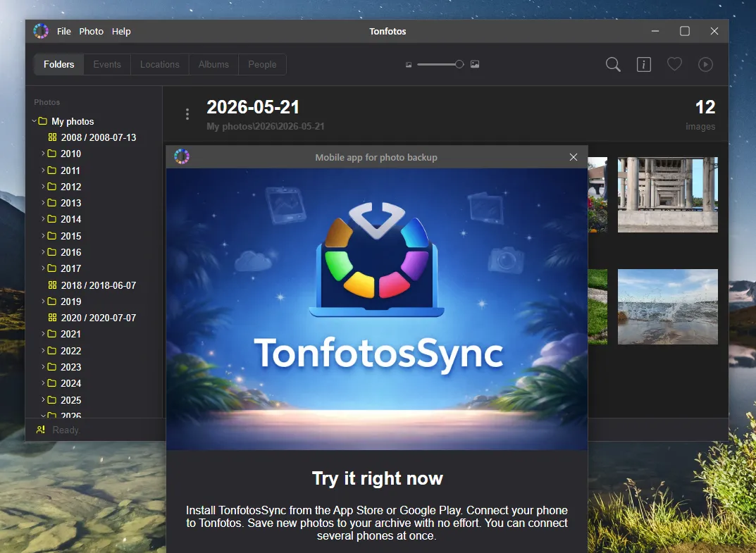Switch to the Folders tab

58,65
